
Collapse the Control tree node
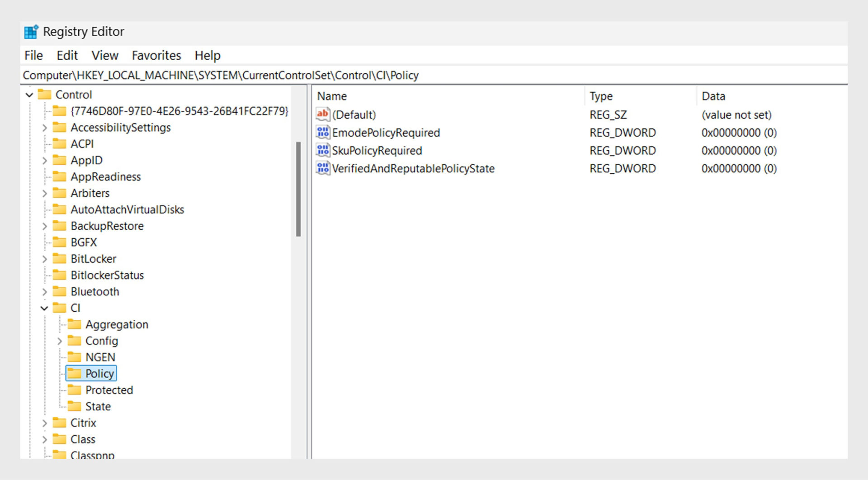tap(30, 95)
